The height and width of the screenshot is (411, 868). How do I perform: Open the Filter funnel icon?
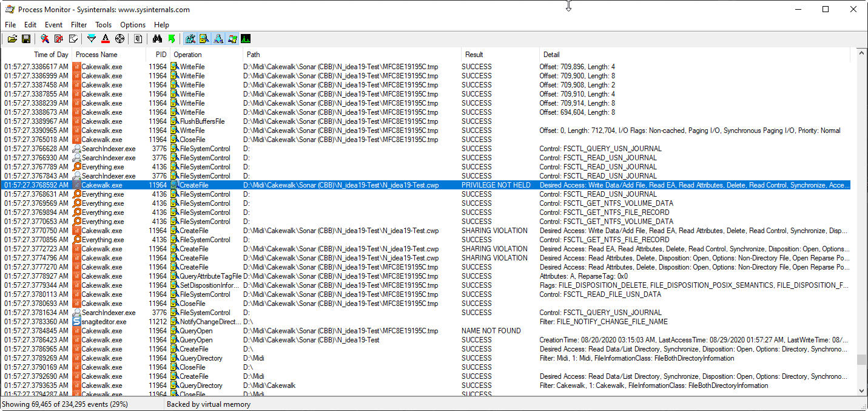point(92,39)
